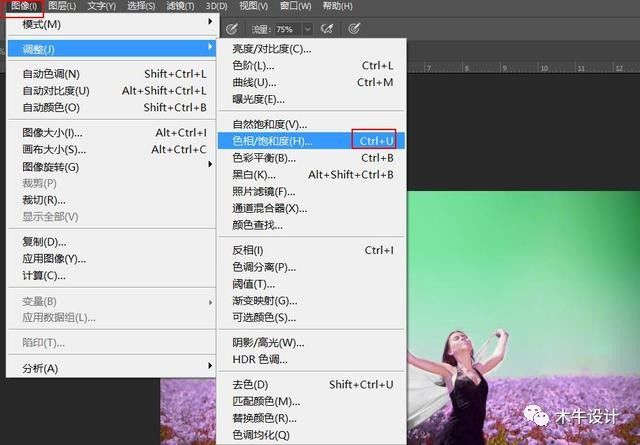Choose HDR 色调...

pyautogui.click(x=311, y=359)
